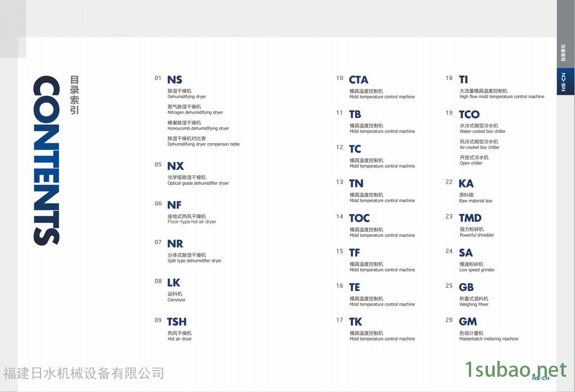575x392 pixels.
Task: Click the GM masterbatch metering machine heading
Action: pyautogui.click(x=468, y=322)
